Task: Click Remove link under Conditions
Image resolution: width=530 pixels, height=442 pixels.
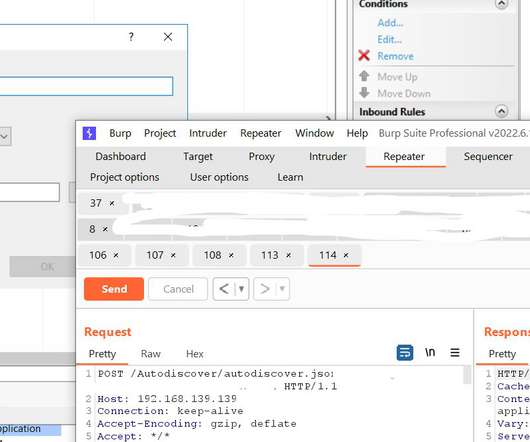Action: pos(395,56)
